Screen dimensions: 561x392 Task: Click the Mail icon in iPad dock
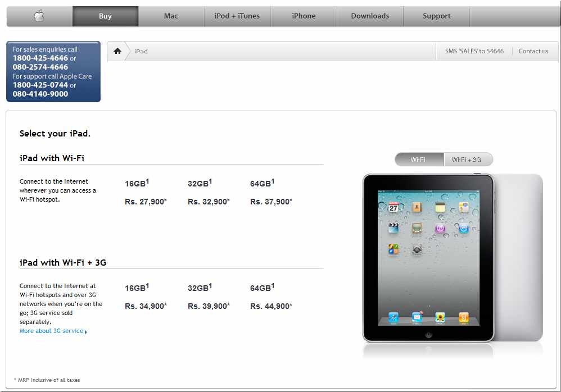[417, 317]
